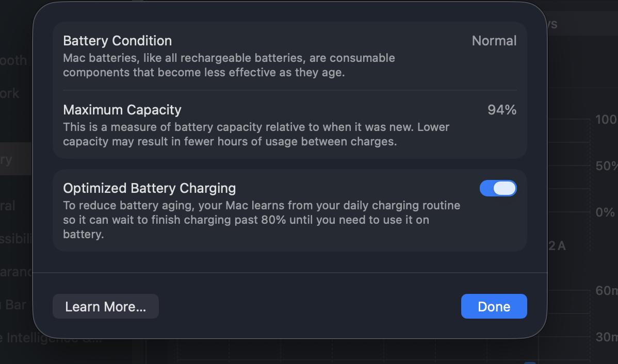Open Network in the dimmed sidebar
The height and width of the screenshot is (364, 618).
pyautogui.click(x=11, y=93)
